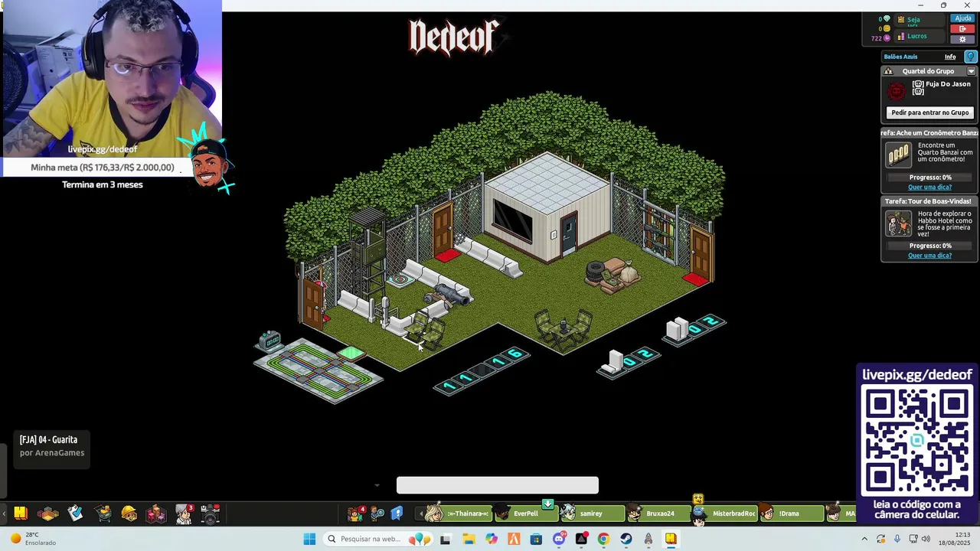Click the diamonds currency icon
Viewport: 980px width, 551px height.
click(x=887, y=19)
